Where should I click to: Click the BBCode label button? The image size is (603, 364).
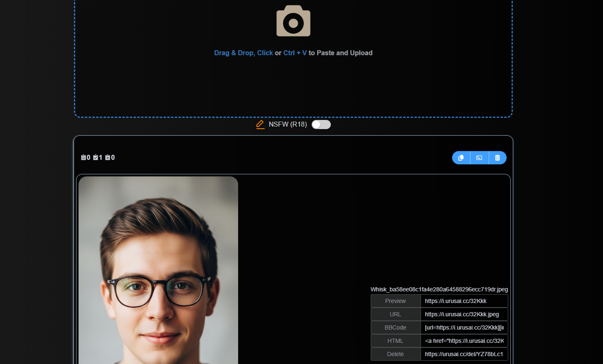point(396,327)
